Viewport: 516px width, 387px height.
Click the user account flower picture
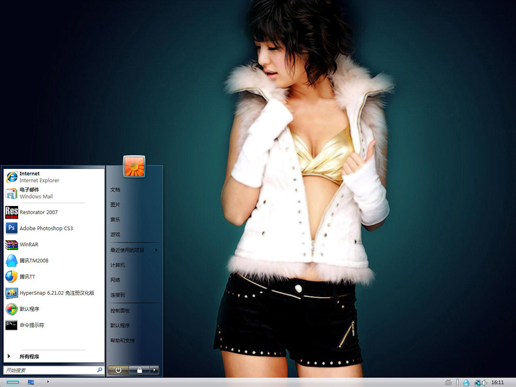134,166
